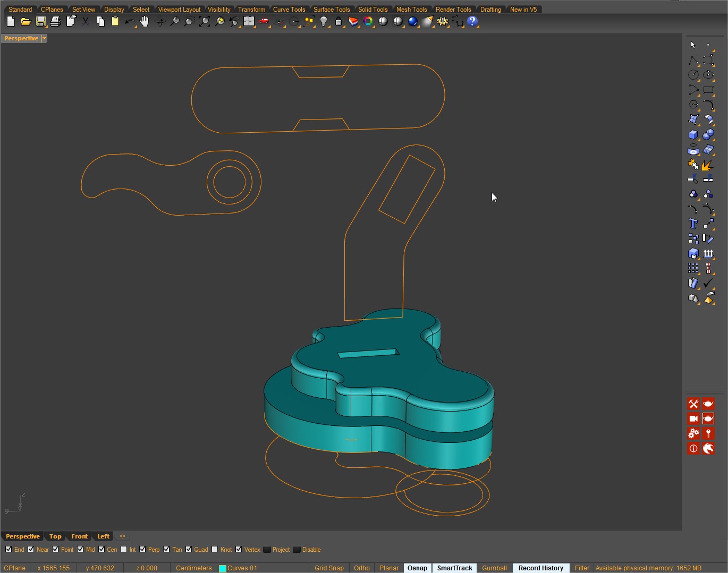Enable the Int osnap checkbox
This screenshot has height=573, width=728.
tap(124, 550)
